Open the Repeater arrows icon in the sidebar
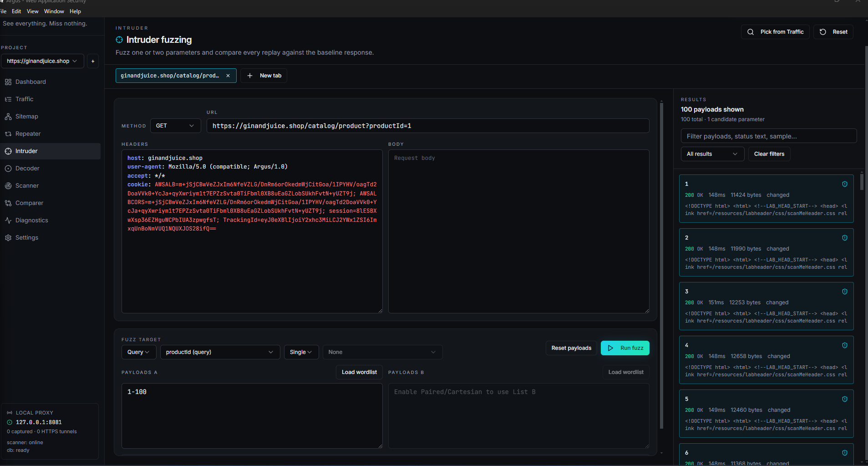Viewport: 868px width, 466px height. pyautogui.click(x=8, y=134)
